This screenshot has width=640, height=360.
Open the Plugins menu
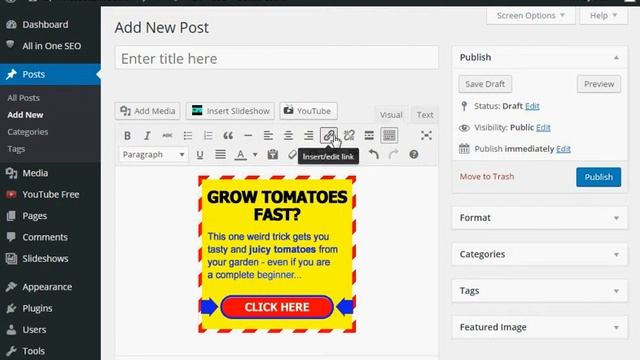[50, 309]
